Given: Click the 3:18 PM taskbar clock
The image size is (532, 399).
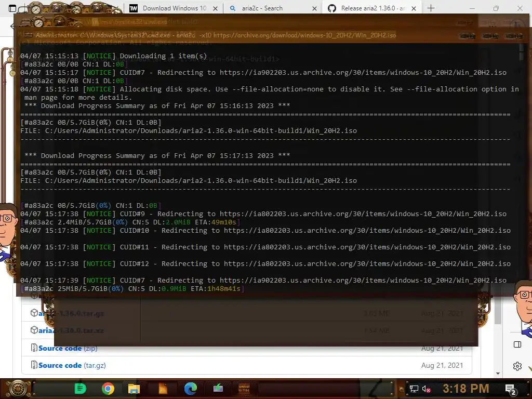Looking at the screenshot, I should (x=466, y=388).
